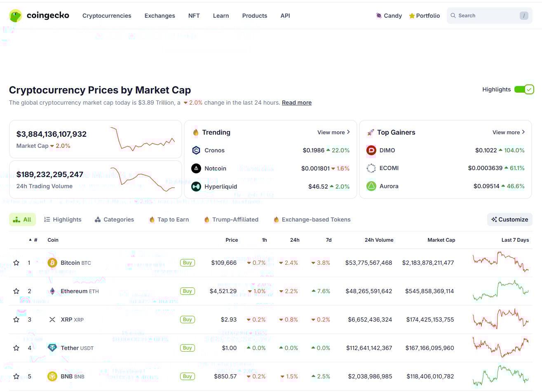This screenshot has height=392, width=542.
Task: Open Bitcoin's Last 7 Days sparkline chart
Action: click(x=500, y=262)
